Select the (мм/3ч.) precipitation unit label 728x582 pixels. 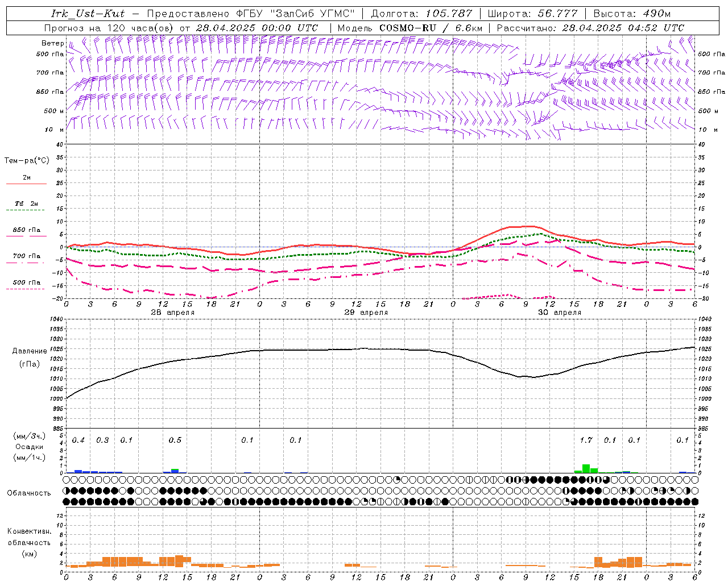(29, 436)
